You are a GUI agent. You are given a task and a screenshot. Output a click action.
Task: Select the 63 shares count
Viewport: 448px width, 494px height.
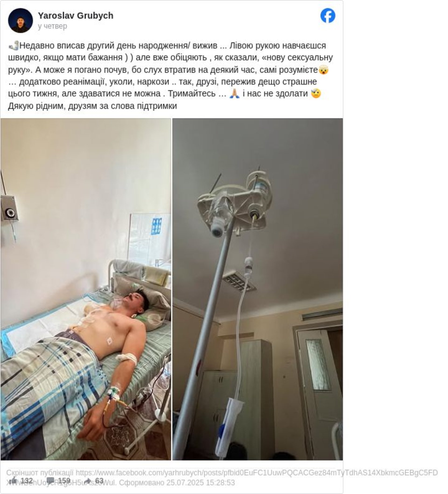99,480
